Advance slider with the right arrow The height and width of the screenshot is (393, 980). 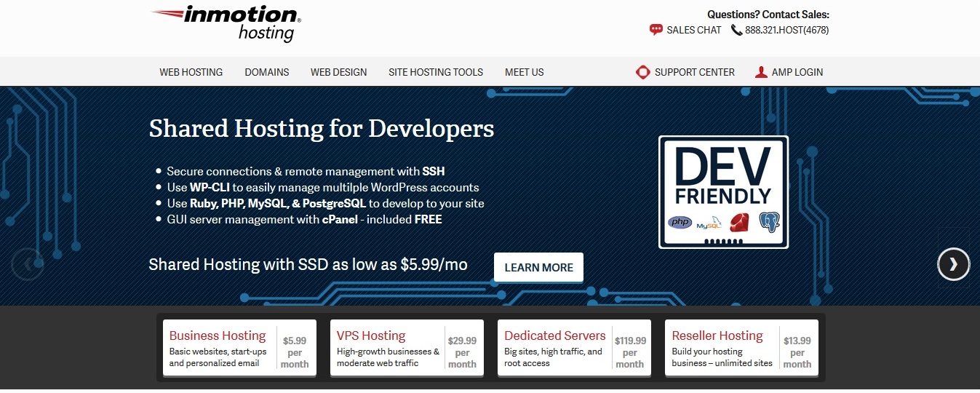953,264
